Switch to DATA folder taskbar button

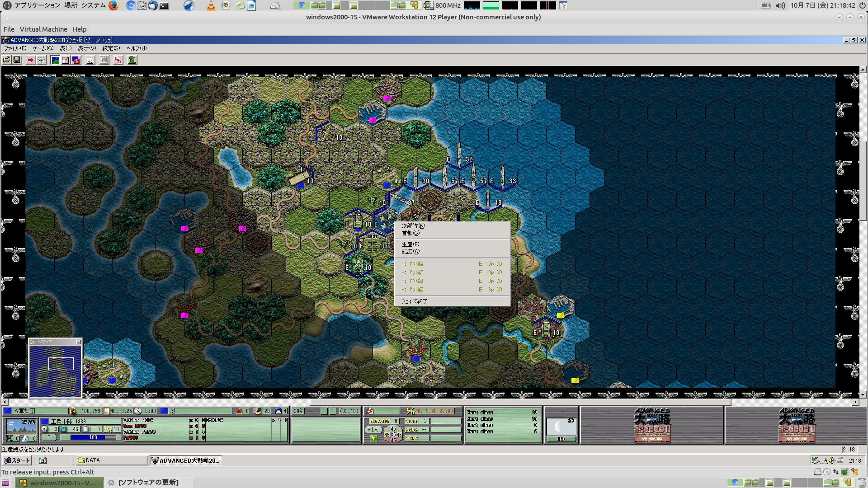point(111,460)
